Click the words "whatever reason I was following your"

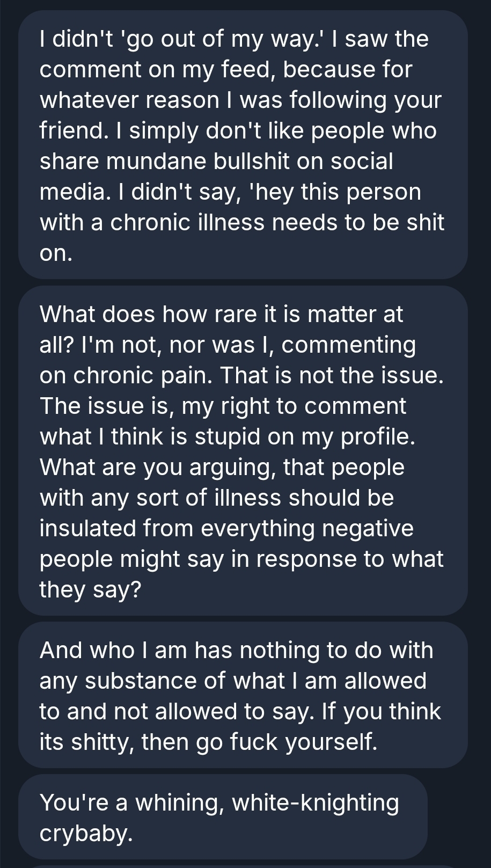point(240,100)
